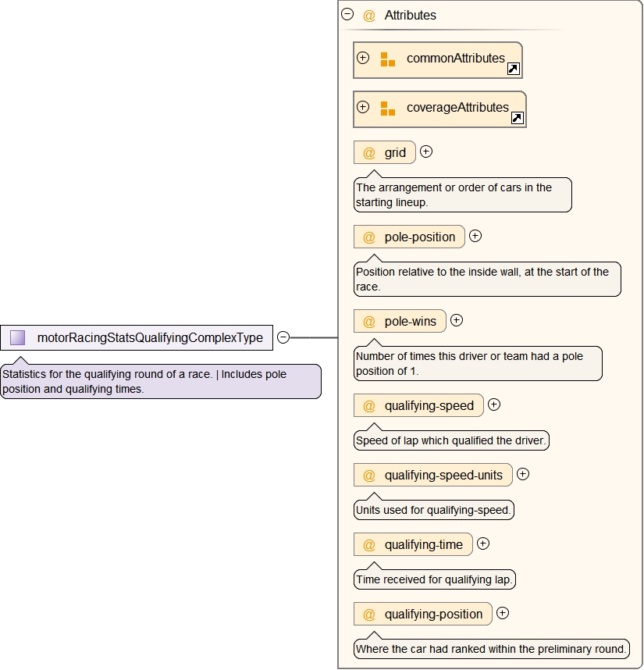The image size is (644, 670).
Task: Follow the commonAttributes reference arrow icon
Action: click(x=513, y=69)
